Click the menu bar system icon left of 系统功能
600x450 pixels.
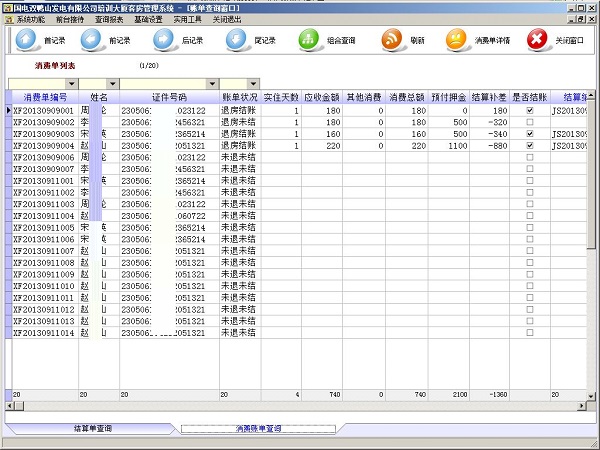9,20
